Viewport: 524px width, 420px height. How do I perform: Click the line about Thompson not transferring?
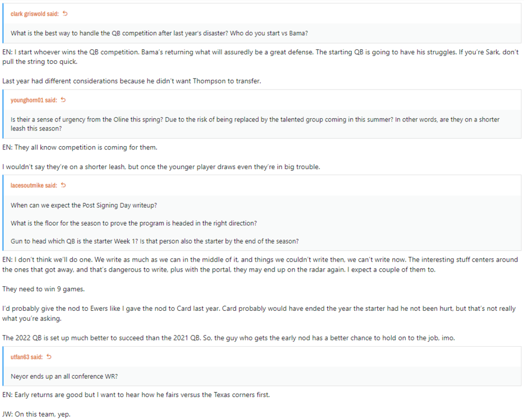[132, 81]
